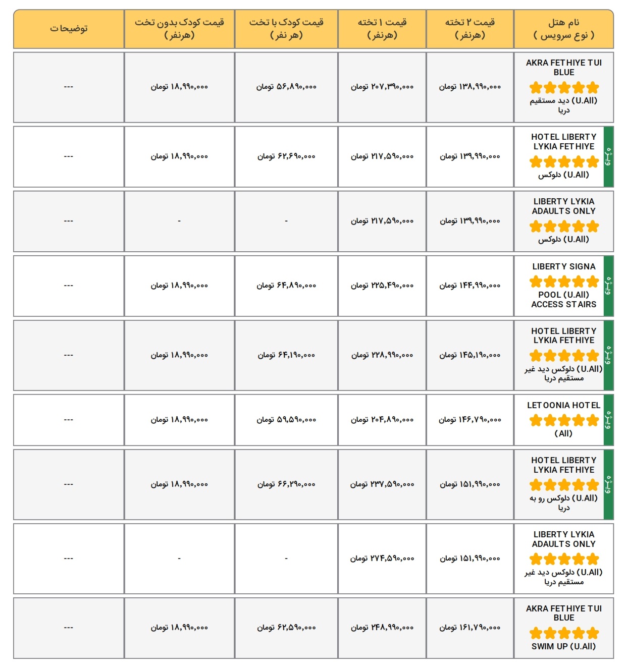Select the توضیحات column header
The width and height of the screenshot is (626, 672).
[x=69, y=29]
